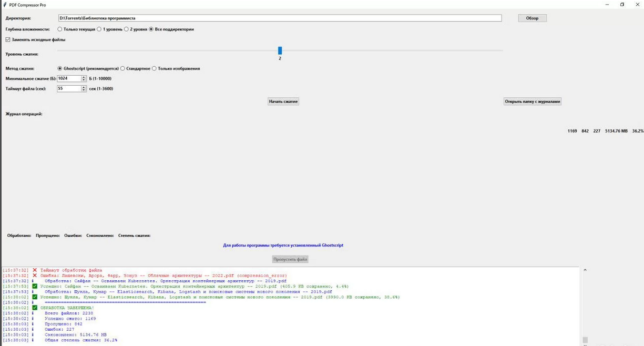Focus the 'Минимальное сжатие' value field
The width and height of the screenshot is (644, 346).
click(69, 78)
